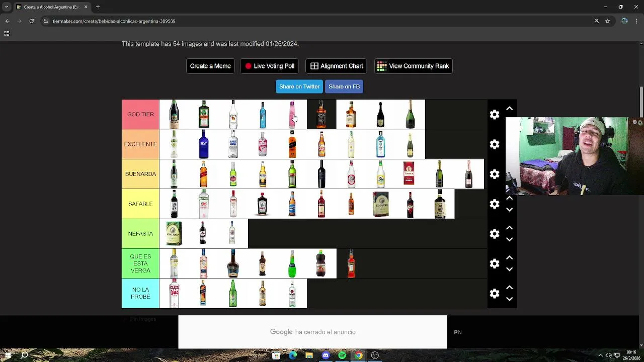Select the Jägermeister bottle in GOD TIER

click(203, 114)
